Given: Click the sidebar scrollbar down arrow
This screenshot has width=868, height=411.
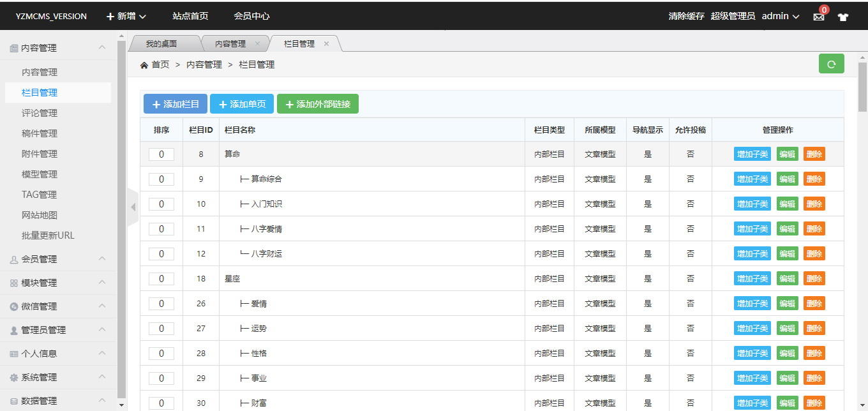Looking at the screenshot, I should coord(122,405).
